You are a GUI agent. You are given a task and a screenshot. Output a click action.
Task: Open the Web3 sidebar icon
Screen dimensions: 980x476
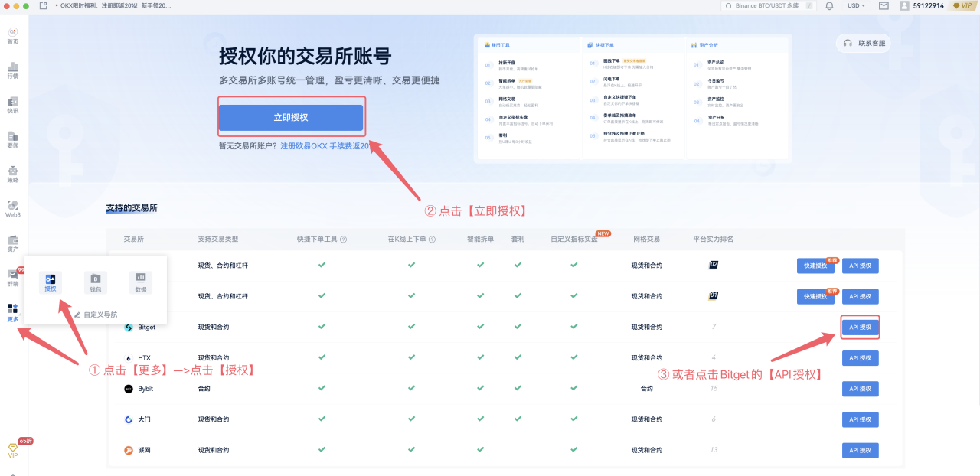tap(13, 209)
